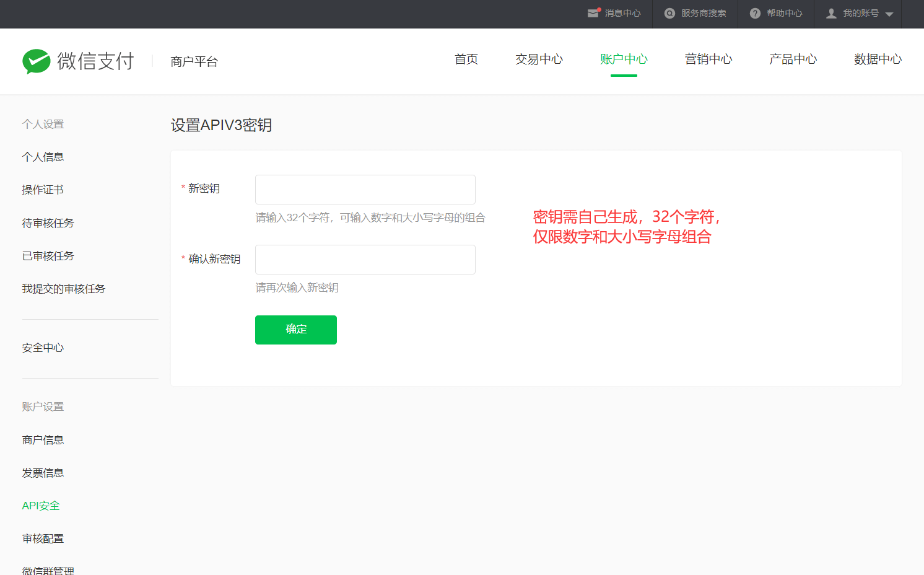Viewport: 924px width, 575px height.
Task: Open the message center envelope icon
Action: click(593, 13)
